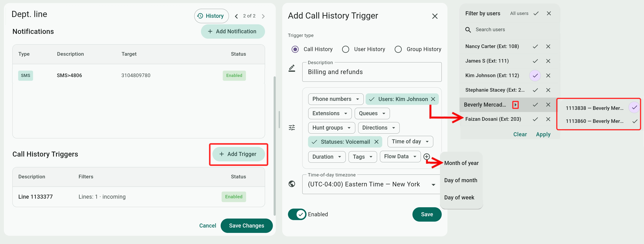
Task: Click Save Changes button
Action: tap(246, 226)
